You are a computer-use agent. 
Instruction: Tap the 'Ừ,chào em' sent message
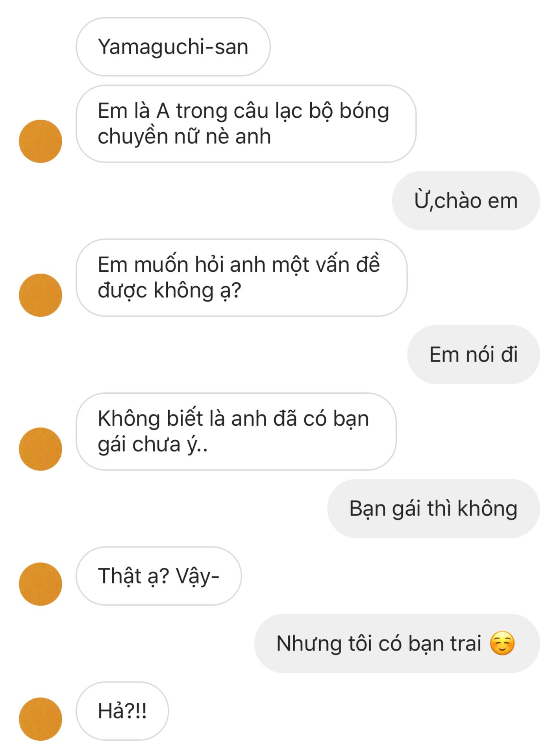[x=466, y=200]
